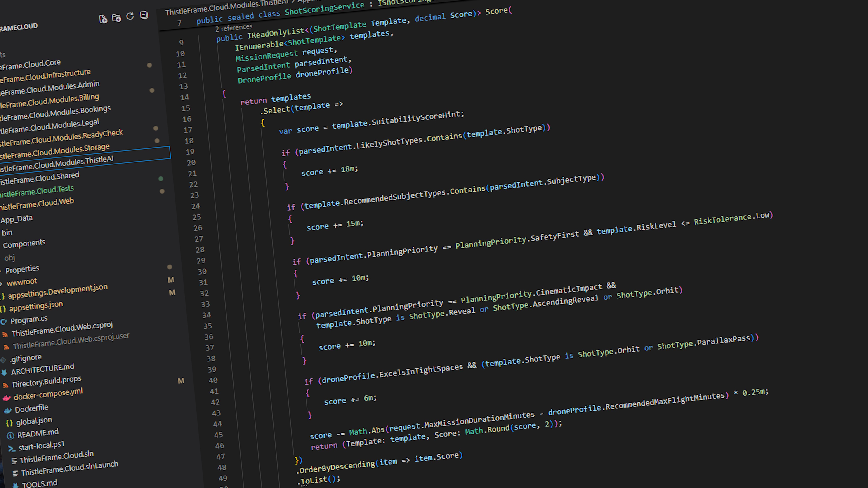Open ThistleFrame.Cloud.sln in the explorer

coord(56,457)
